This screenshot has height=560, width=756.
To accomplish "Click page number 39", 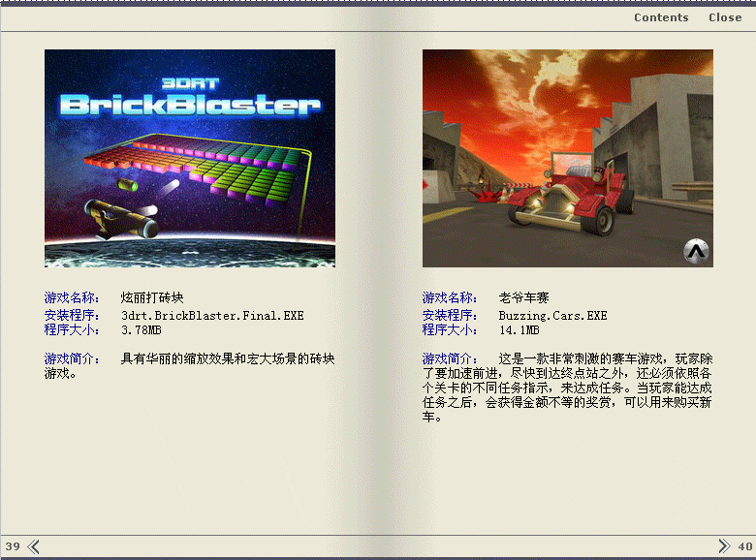I will point(13,546).
